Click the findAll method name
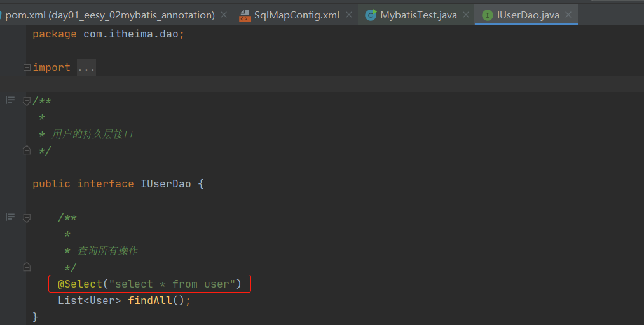The image size is (644, 325). point(150,301)
